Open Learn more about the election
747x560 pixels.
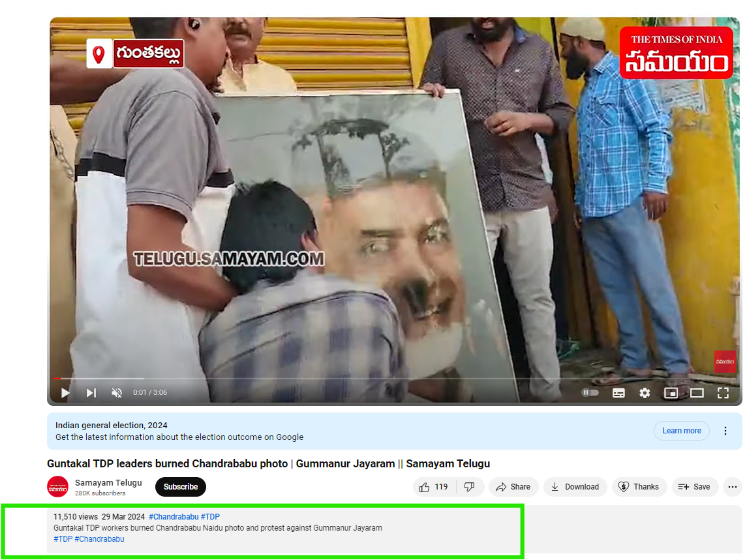(x=681, y=431)
